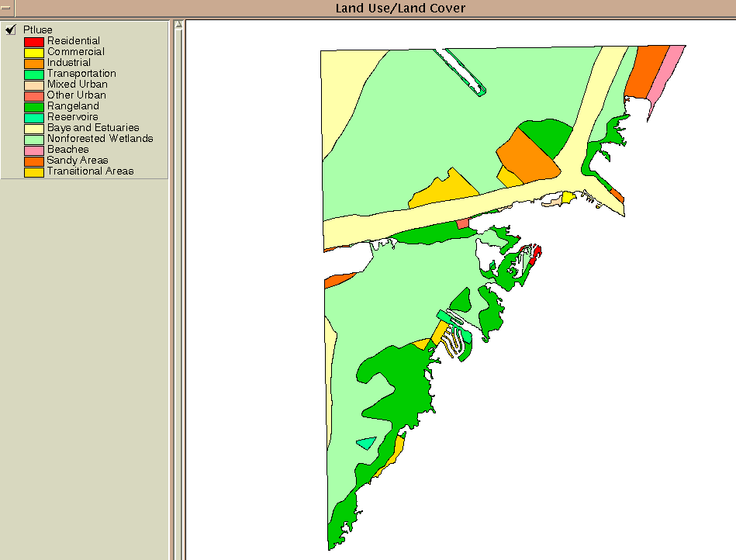The height and width of the screenshot is (560, 736).
Task: Click the Transitional Areas legend swatch
Action: tap(33, 171)
